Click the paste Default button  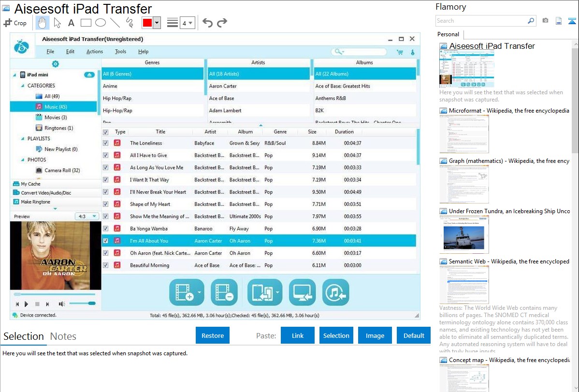tap(414, 335)
